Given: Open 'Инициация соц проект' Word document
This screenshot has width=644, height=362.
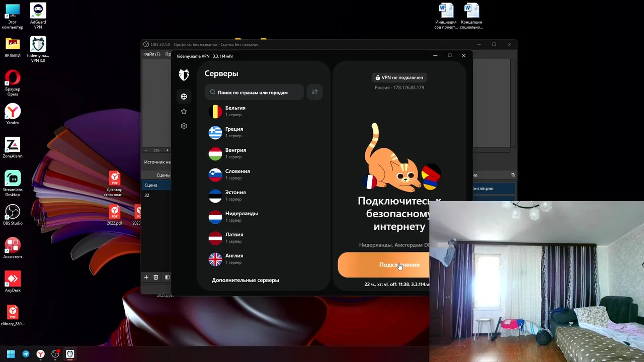Looking at the screenshot, I should coord(446,16).
